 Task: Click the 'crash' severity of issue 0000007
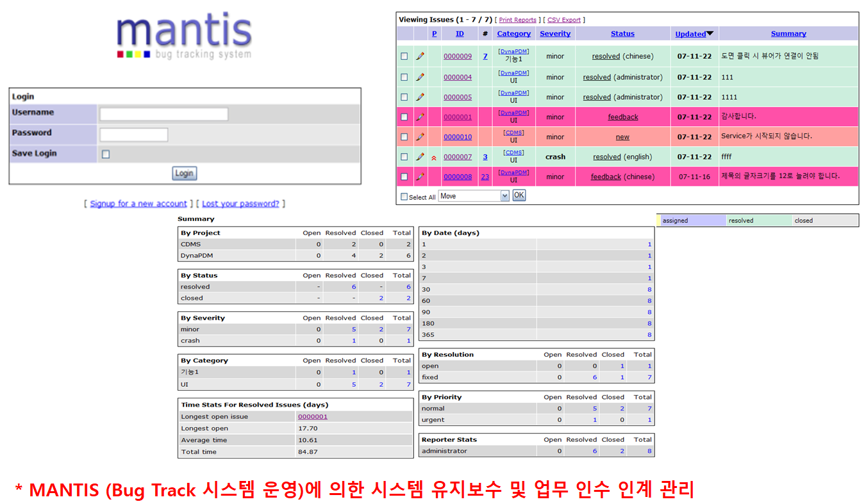pyautogui.click(x=555, y=156)
